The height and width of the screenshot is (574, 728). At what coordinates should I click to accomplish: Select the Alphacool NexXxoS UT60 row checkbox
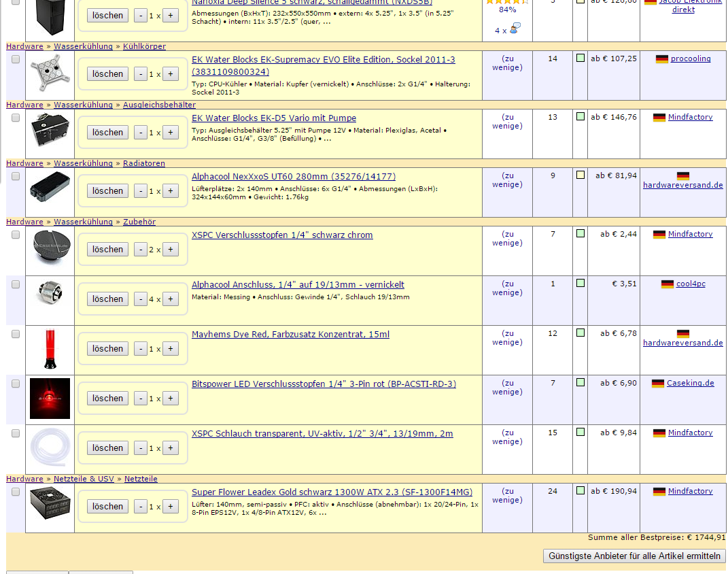coord(16,176)
